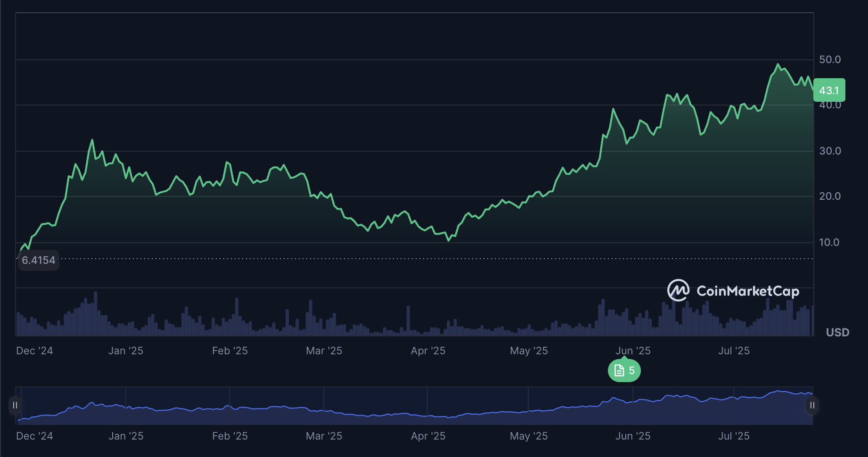Click Jul '25 in the bottom navigator timeline

pyautogui.click(x=734, y=436)
